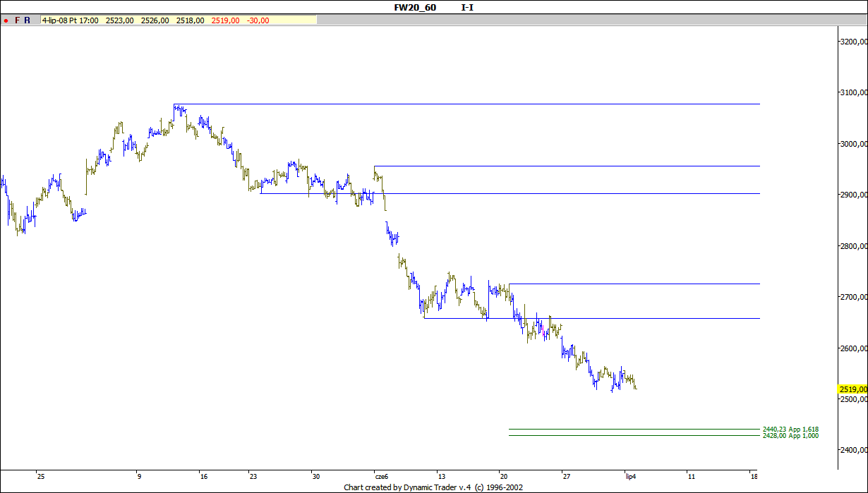
Task: Click the red dot indicator icon
Action: pyautogui.click(x=6, y=20)
